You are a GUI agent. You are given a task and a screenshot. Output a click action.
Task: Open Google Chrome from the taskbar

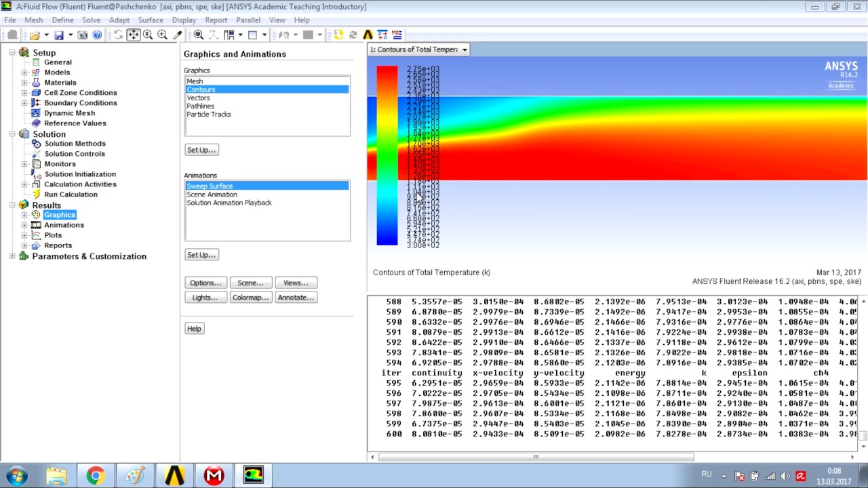coord(95,476)
